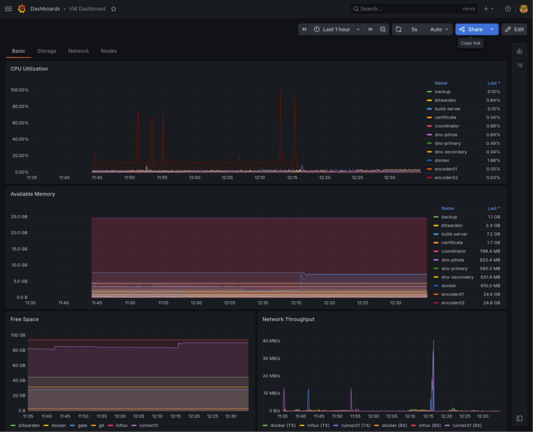Shift time range forward
The height and width of the screenshot is (432, 533).
coord(370,29)
